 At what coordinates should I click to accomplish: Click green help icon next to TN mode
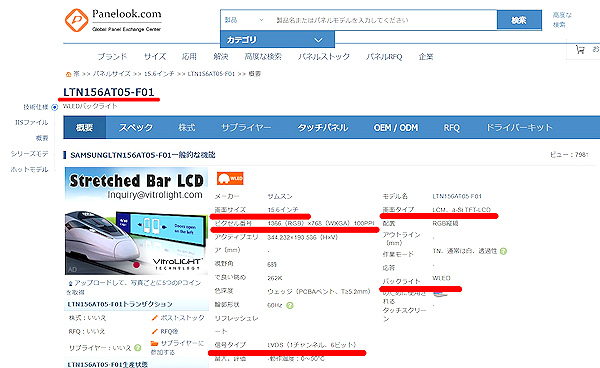[x=504, y=251]
